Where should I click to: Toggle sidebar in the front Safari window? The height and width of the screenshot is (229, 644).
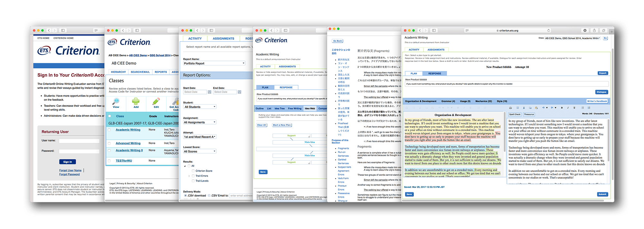click(x=434, y=30)
